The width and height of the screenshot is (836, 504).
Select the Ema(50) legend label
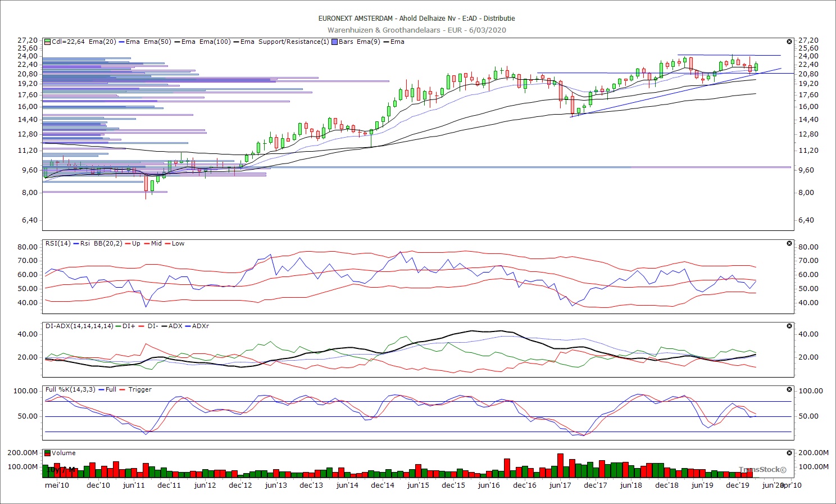point(158,42)
